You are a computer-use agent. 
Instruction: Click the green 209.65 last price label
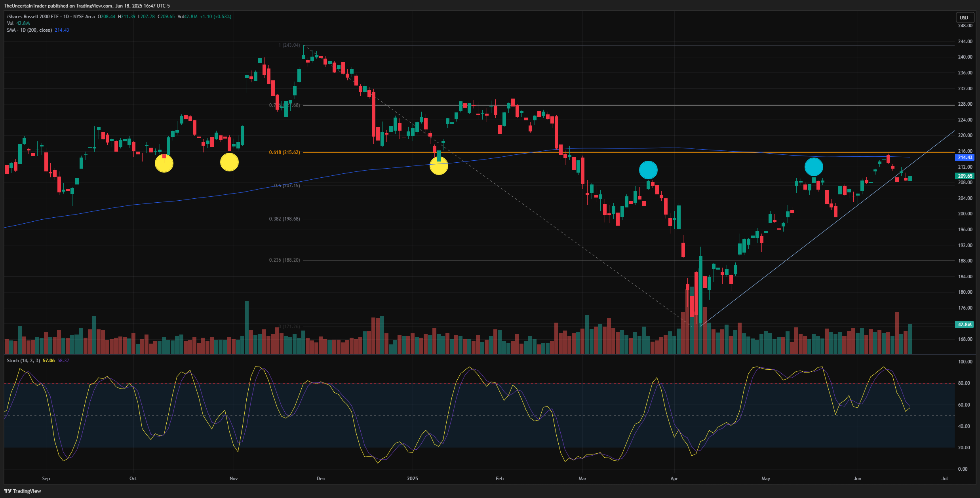click(965, 176)
